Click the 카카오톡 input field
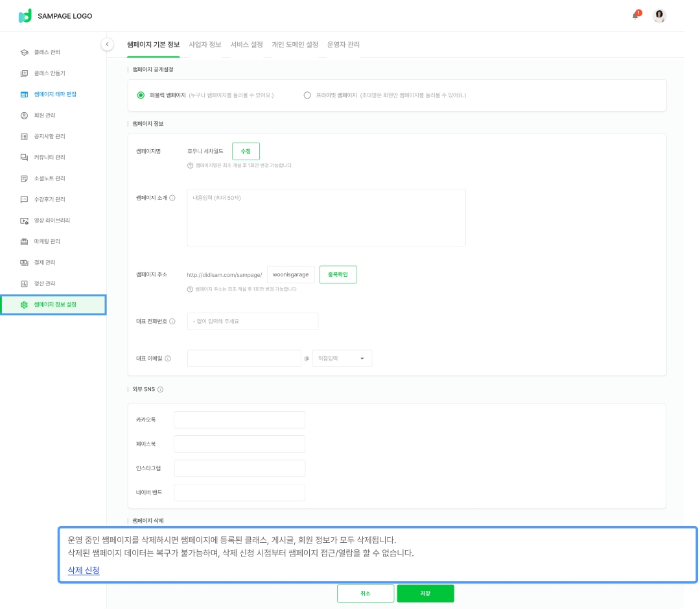The height and width of the screenshot is (609, 700). [x=239, y=420]
